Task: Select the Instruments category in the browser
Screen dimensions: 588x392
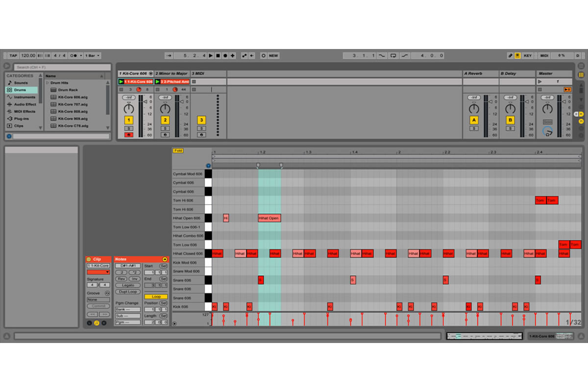Action: [x=24, y=97]
